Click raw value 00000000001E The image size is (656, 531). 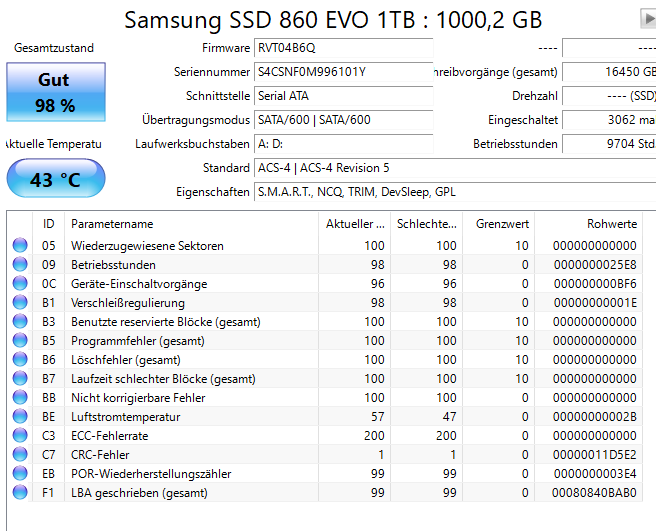[x=595, y=303]
